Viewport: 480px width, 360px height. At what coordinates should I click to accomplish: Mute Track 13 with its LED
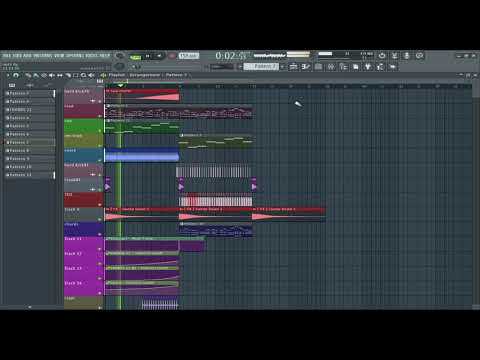coord(100,278)
